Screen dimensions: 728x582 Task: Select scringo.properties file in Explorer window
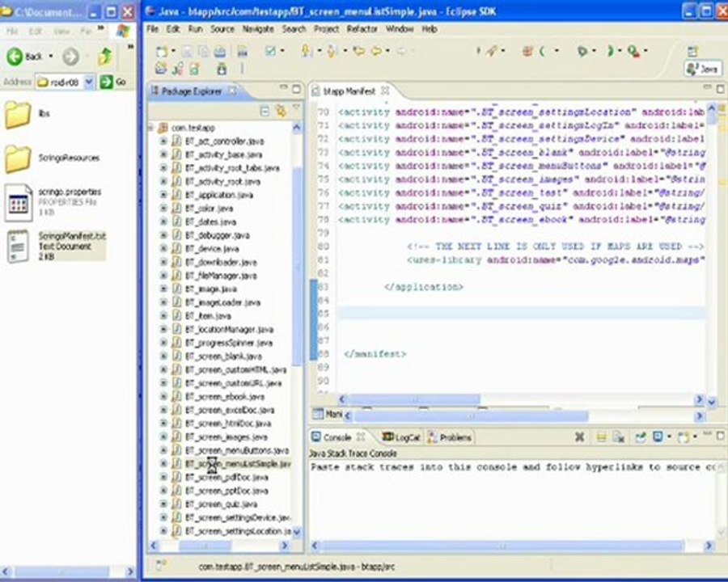53,202
